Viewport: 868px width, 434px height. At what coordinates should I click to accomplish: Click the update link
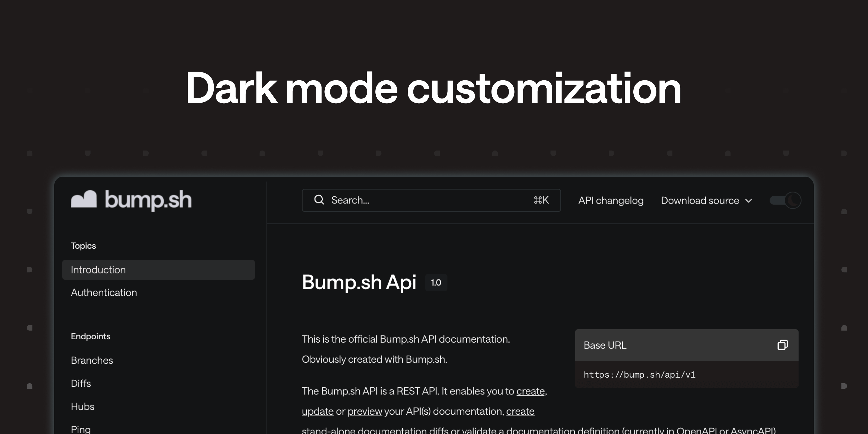317,411
